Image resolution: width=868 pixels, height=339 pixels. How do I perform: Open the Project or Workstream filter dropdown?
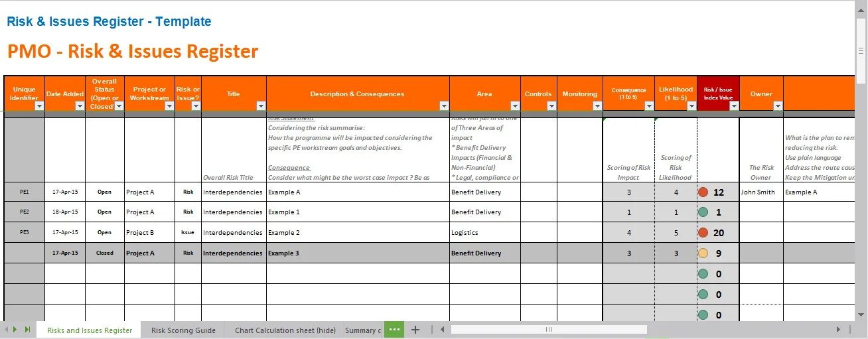point(169,106)
